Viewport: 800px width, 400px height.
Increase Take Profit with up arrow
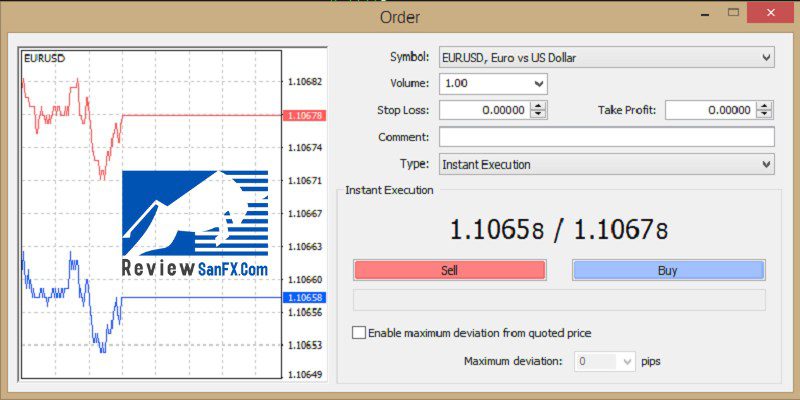(x=765, y=106)
